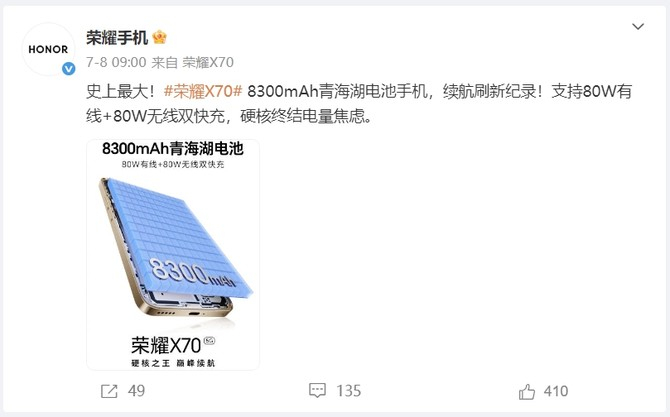670x417 pixels.
Task: Click the 荣耀X70 logo in poster
Action: pyautogui.click(x=166, y=345)
